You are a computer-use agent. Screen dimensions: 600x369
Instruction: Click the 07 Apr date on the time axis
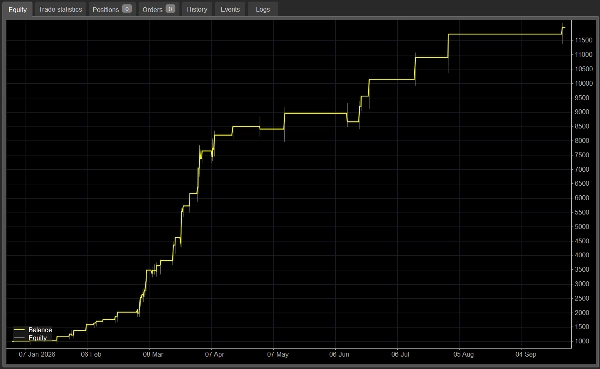point(214,354)
